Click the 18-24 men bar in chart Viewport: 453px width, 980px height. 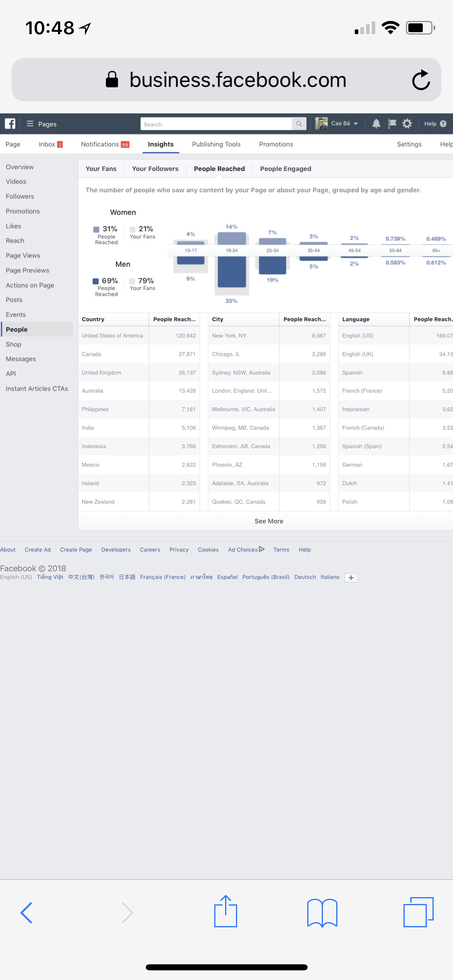click(232, 272)
